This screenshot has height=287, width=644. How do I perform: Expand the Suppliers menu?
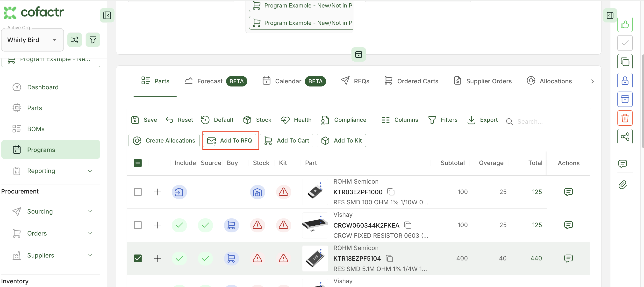click(50, 256)
